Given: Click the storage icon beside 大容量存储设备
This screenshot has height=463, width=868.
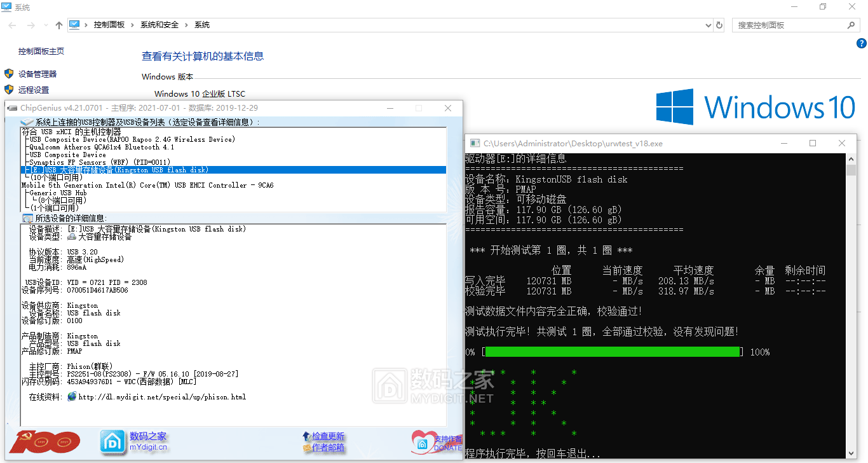Looking at the screenshot, I should [72, 237].
